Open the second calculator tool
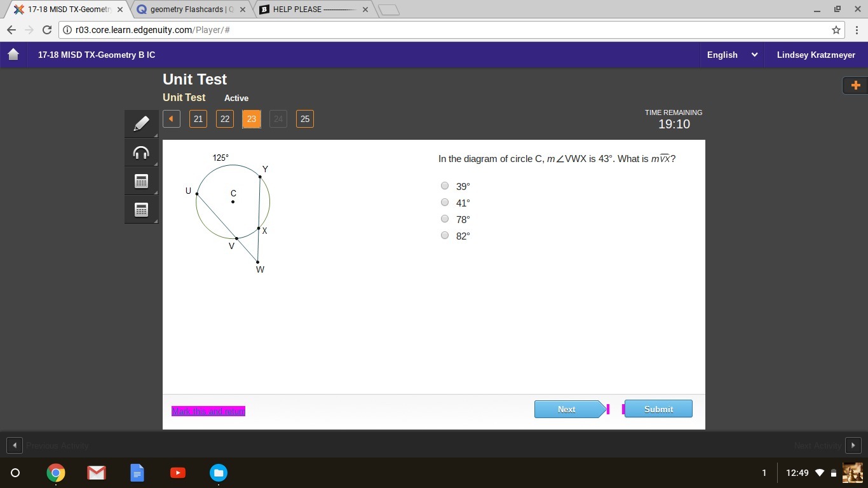 point(141,210)
